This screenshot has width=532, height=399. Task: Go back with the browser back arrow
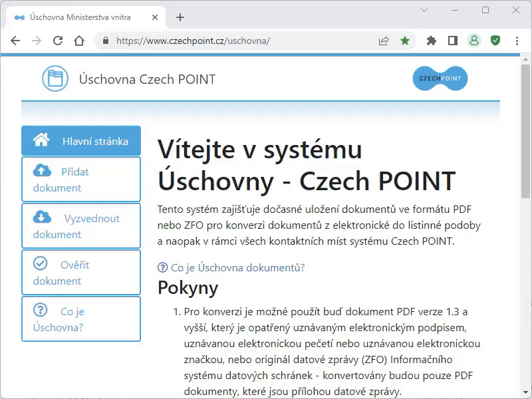coord(15,41)
